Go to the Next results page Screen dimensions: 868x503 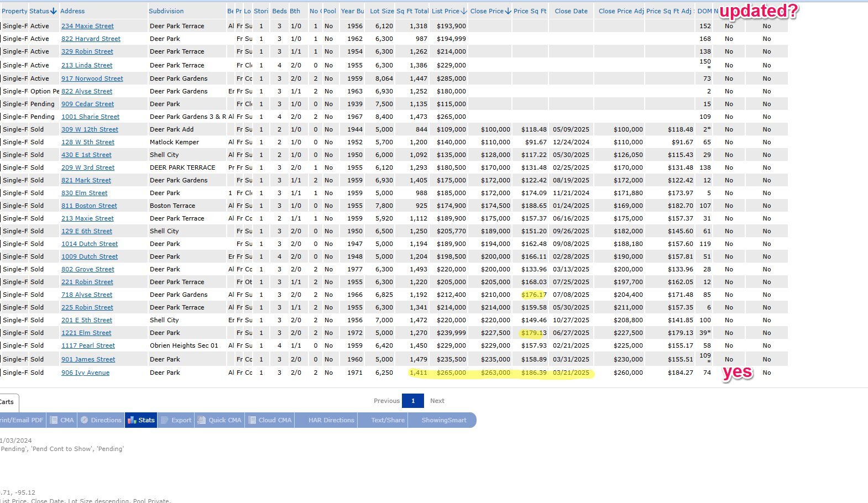[x=437, y=401]
